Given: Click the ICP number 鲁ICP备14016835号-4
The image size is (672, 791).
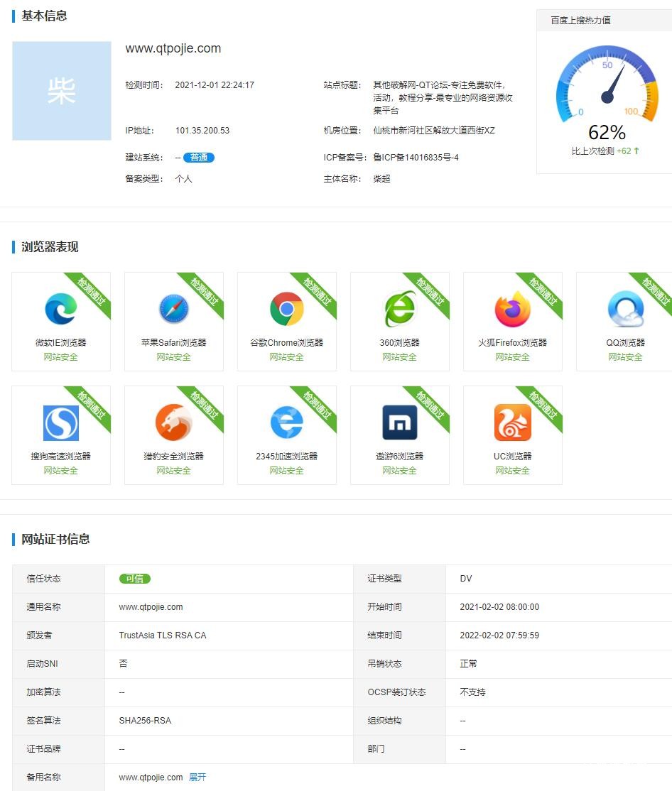Looking at the screenshot, I should [x=416, y=158].
